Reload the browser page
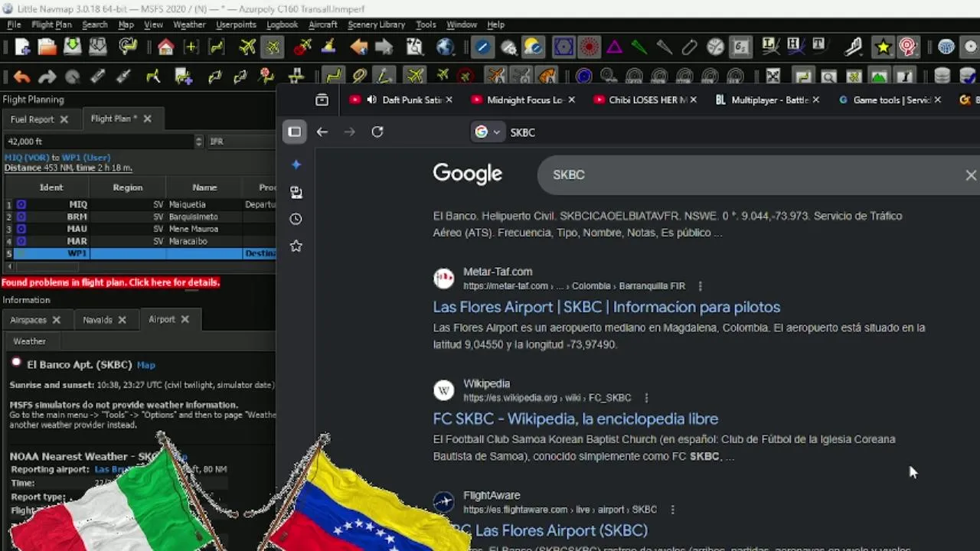The width and height of the screenshot is (980, 551). tap(377, 132)
